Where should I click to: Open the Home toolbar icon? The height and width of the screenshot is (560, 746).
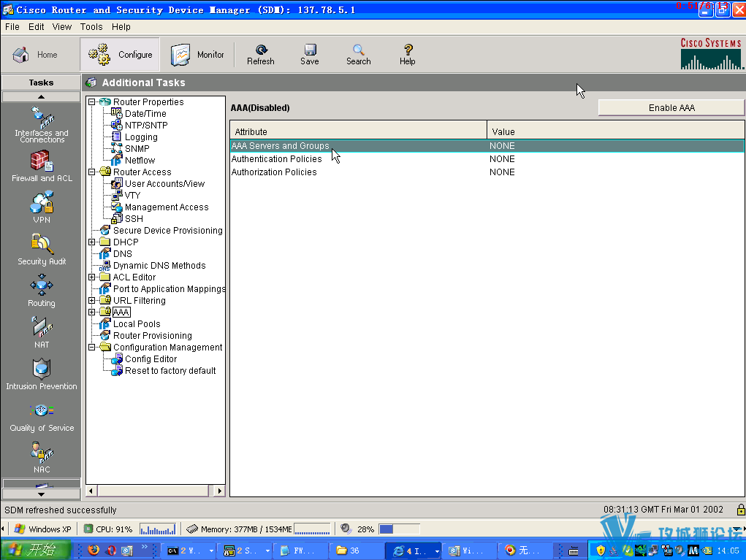21,55
